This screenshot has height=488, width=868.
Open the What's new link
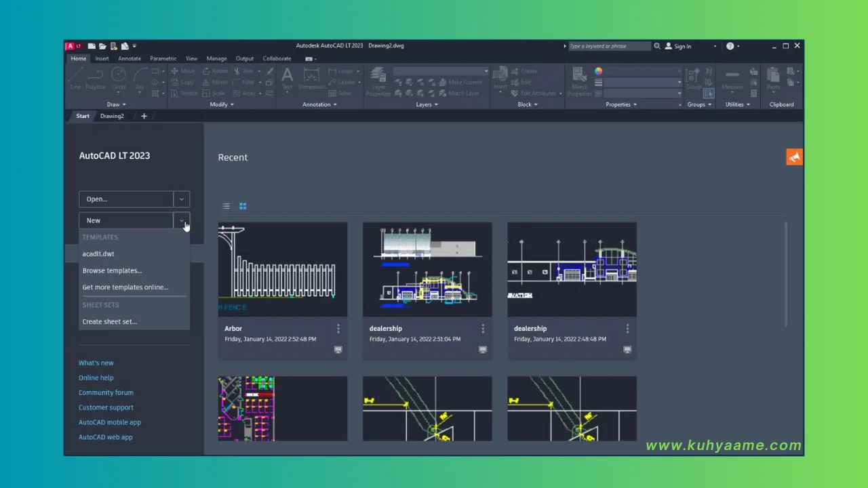[x=96, y=363]
